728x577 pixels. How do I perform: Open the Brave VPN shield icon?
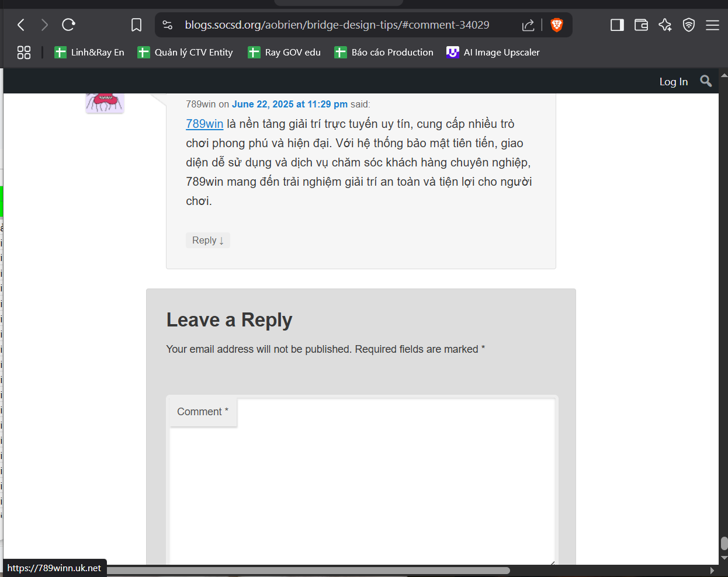click(x=689, y=25)
